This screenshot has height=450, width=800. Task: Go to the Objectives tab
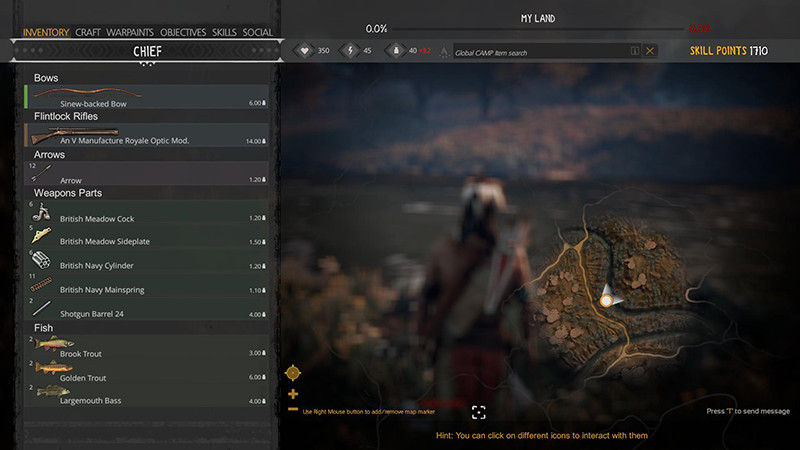coord(183,32)
